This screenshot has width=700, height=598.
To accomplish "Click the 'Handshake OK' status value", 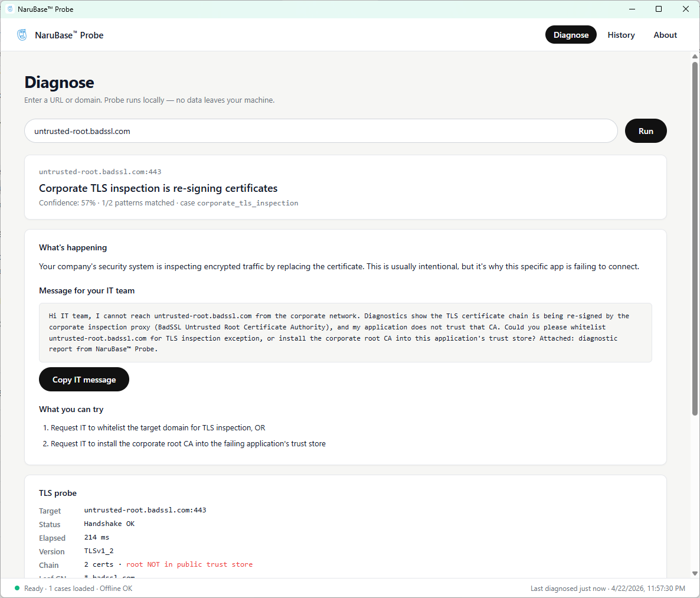I will tap(109, 524).
